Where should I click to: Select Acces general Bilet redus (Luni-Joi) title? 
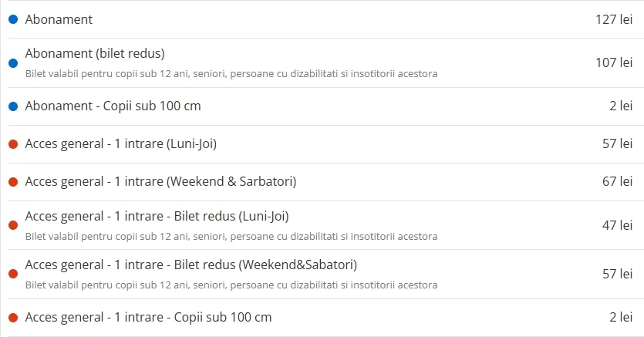tap(157, 217)
